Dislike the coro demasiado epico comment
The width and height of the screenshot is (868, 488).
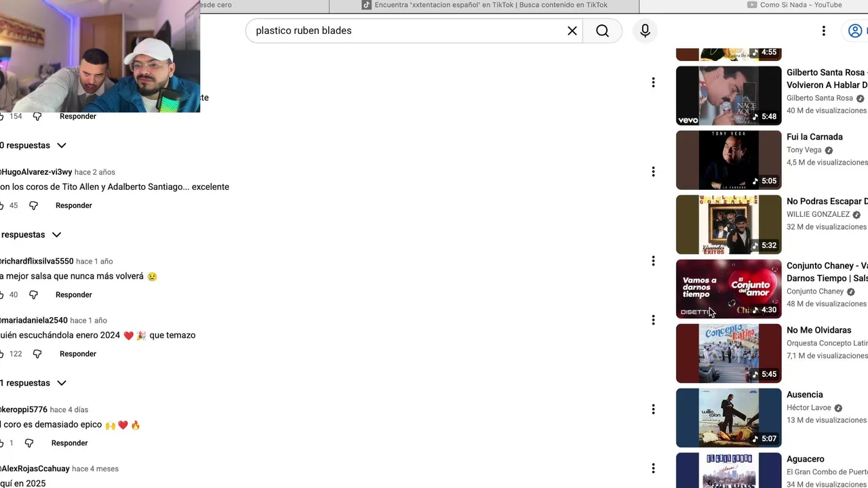coord(28,443)
